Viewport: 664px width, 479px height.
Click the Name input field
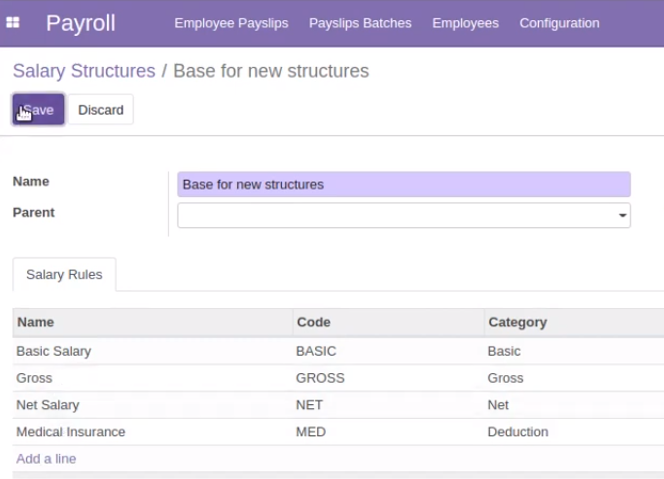click(x=404, y=185)
